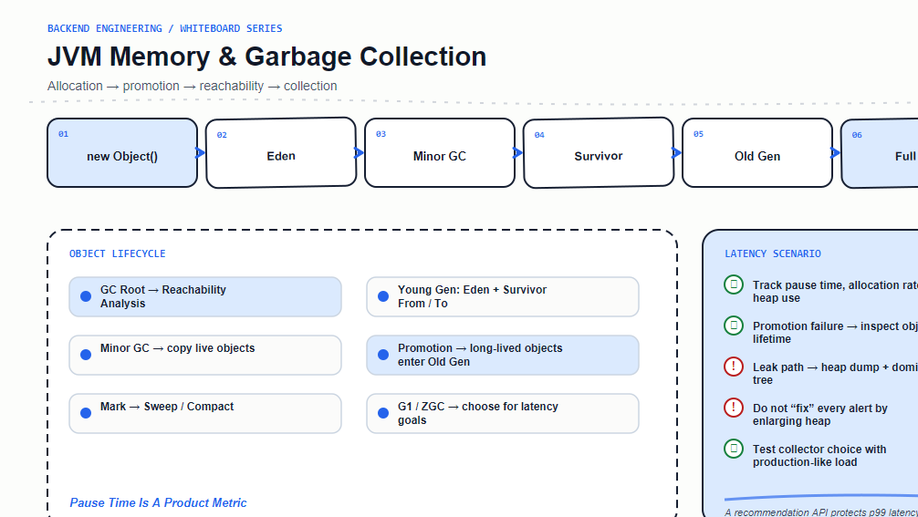The height and width of the screenshot is (517, 918).
Task: Click red warning icon beside Leak path
Action: (734, 367)
